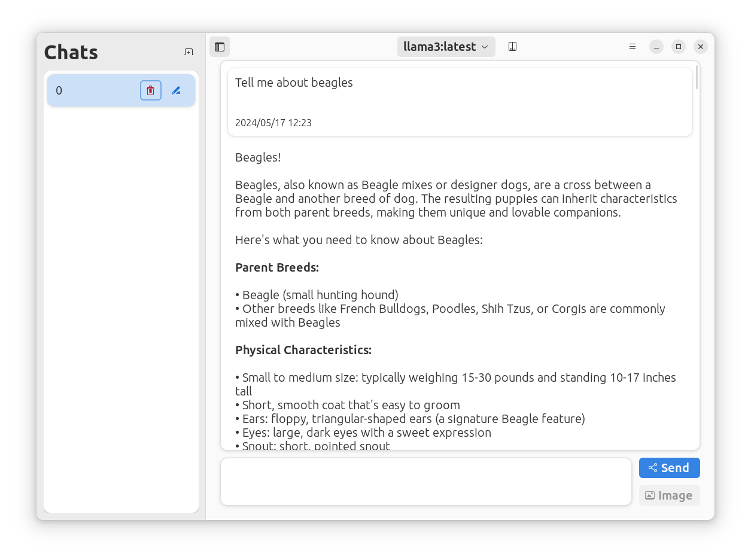Close the chat application window
This screenshot has height=560, width=751.
701,47
